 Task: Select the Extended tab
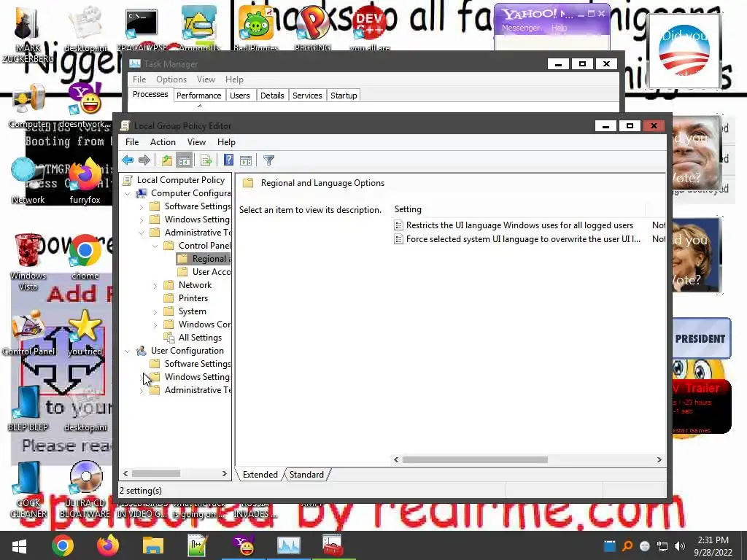tap(260, 475)
